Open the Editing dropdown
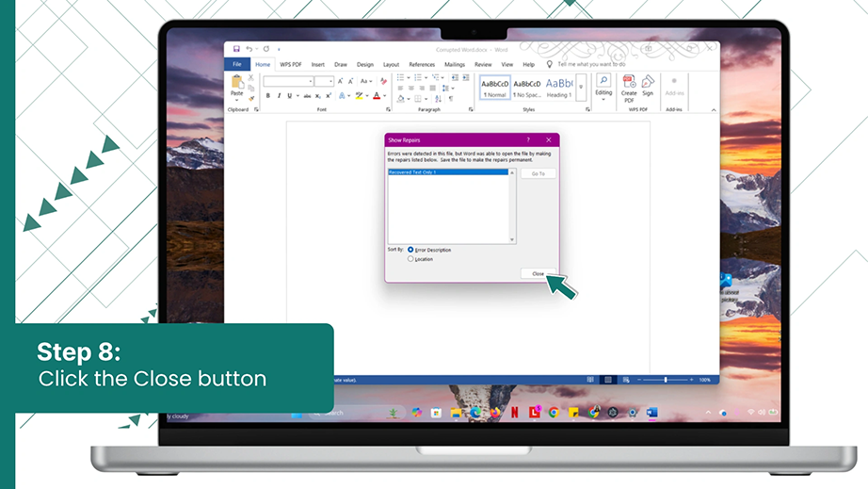The height and width of the screenshot is (489, 868). coord(603,88)
